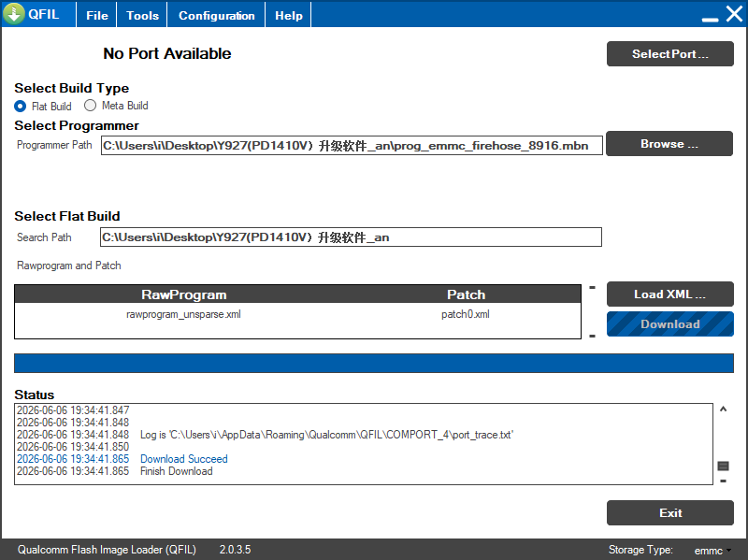Image resolution: width=748 pixels, height=560 pixels.
Task: Click the striped Download button
Action: [x=669, y=323]
